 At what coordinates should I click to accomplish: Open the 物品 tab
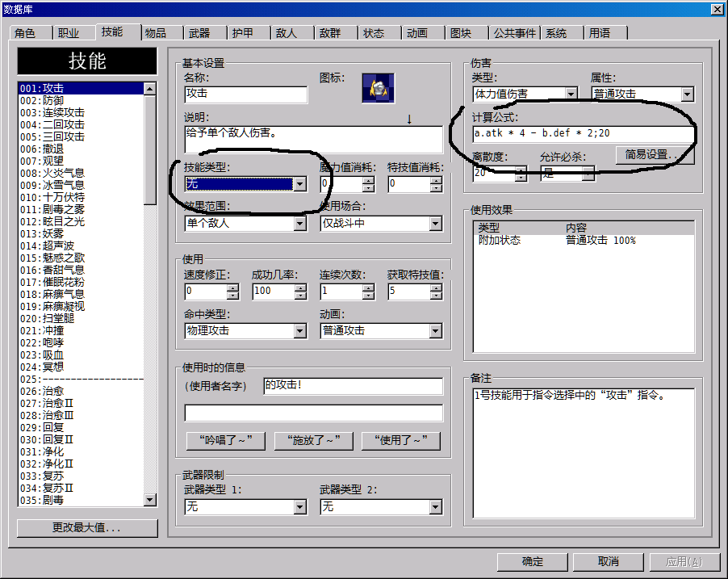(x=161, y=33)
